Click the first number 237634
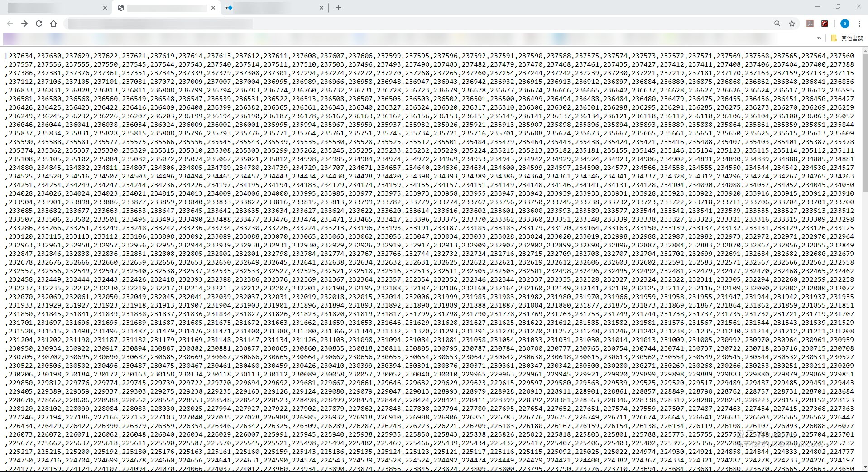This screenshot has height=472, width=868. (x=21, y=56)
